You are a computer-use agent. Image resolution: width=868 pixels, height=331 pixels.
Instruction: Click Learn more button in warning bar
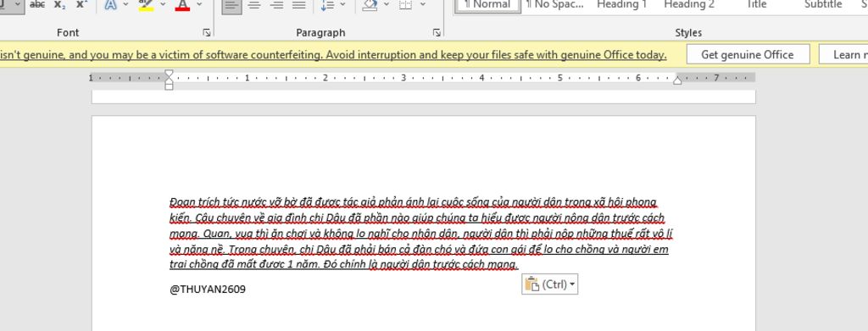(x=843, y=55)
